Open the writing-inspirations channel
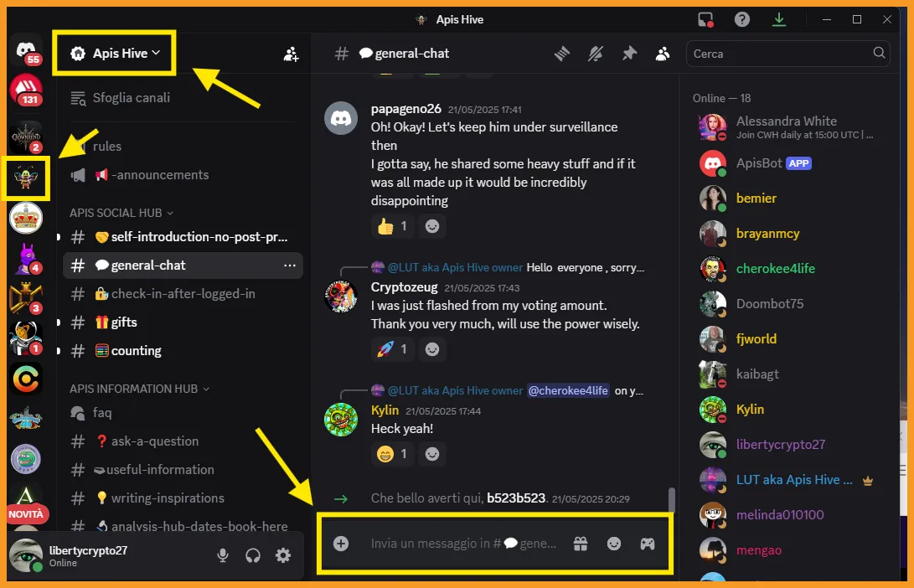This screenshot has height=588, width=914. tap(183, 498)
